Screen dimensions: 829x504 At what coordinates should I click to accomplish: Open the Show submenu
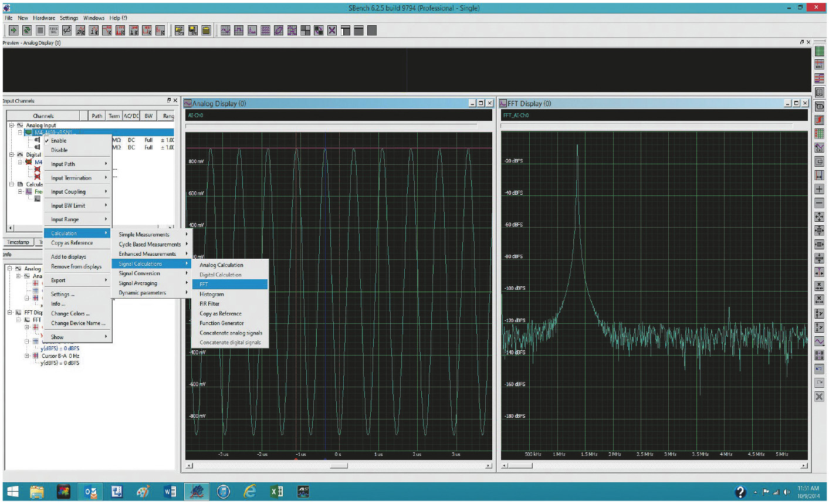pos(78,337)
